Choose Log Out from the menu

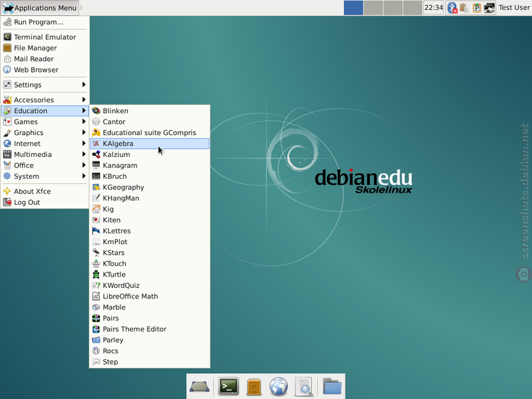(45, 202)
